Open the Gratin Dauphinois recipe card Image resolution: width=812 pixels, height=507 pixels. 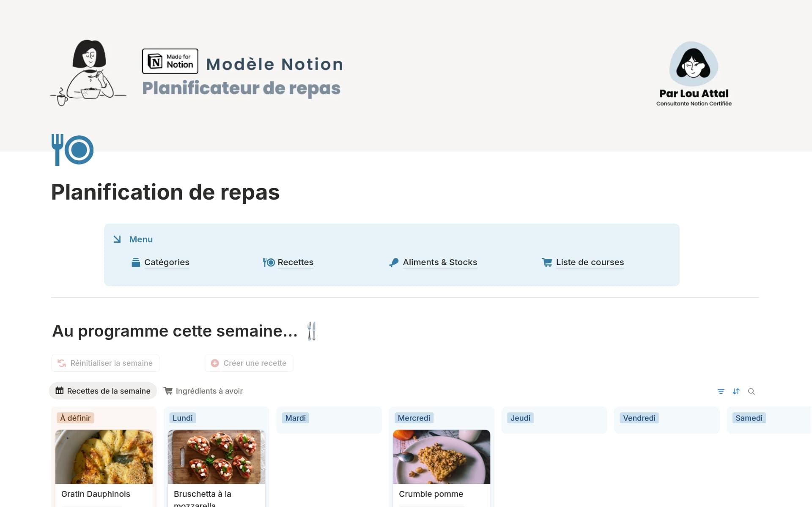click(x=96, y=494)
